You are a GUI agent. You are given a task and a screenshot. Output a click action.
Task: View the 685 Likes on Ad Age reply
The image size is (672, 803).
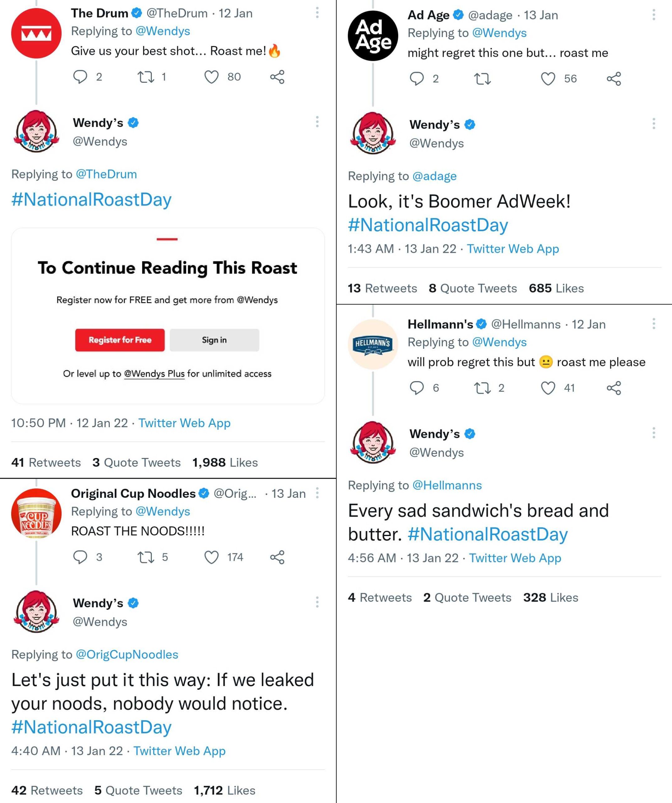[x=556, y=288]
